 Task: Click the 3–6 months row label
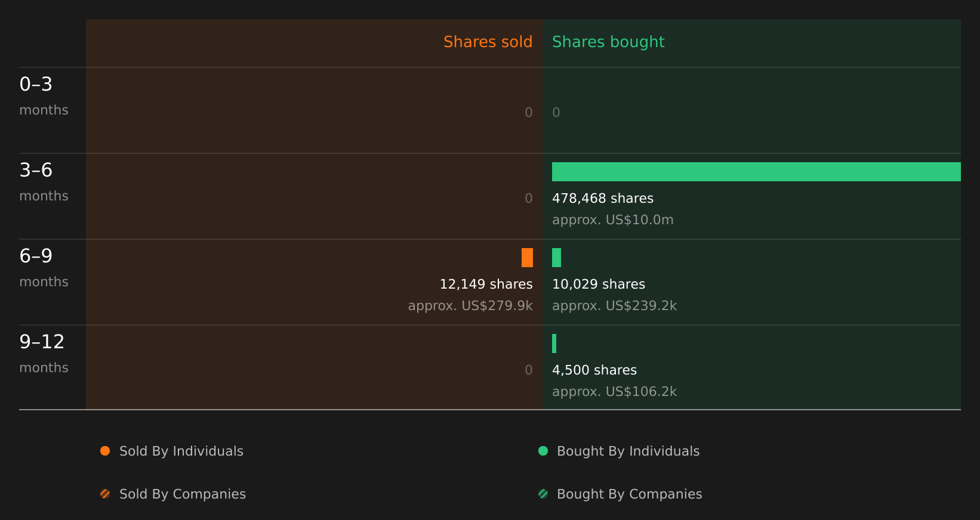(44, 182)
